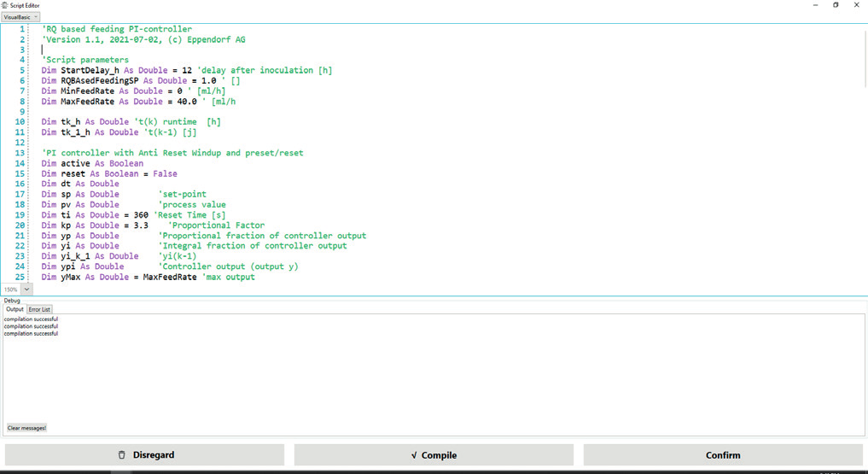Click the yMax variable on line 25
The image size is (868, 474).
pos(70,277)
